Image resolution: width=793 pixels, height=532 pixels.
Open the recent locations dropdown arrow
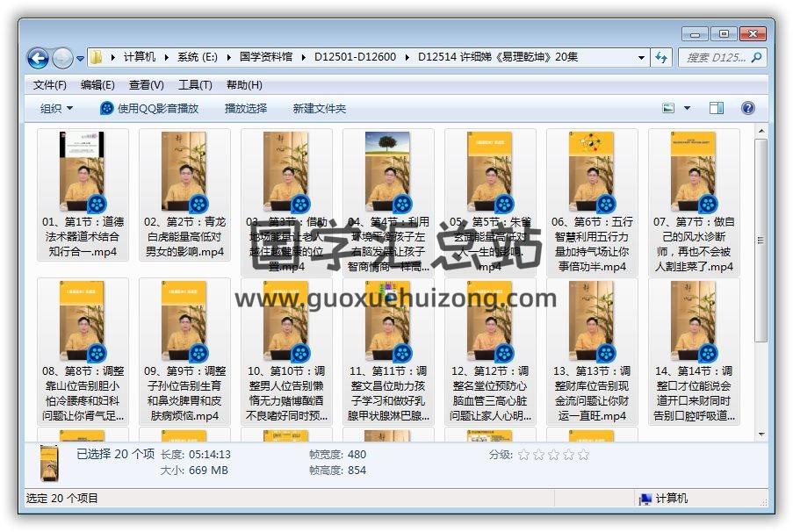80,59
